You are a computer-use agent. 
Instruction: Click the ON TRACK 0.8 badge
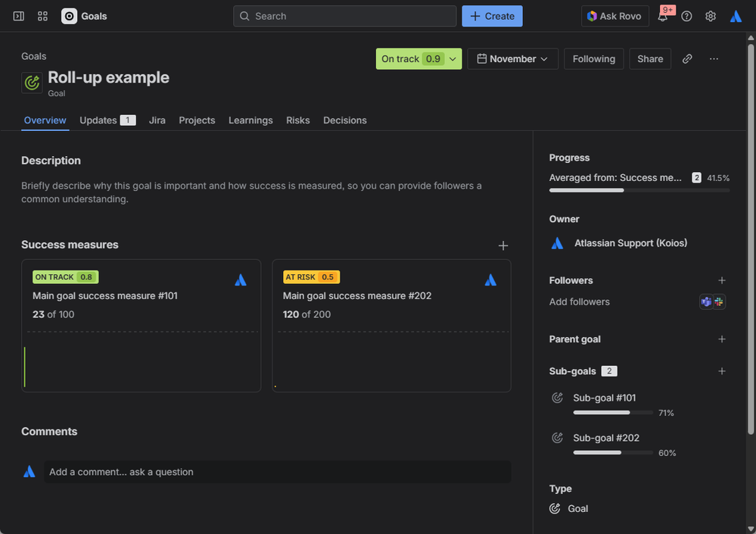pyautogui.click(x=66, y=277)
